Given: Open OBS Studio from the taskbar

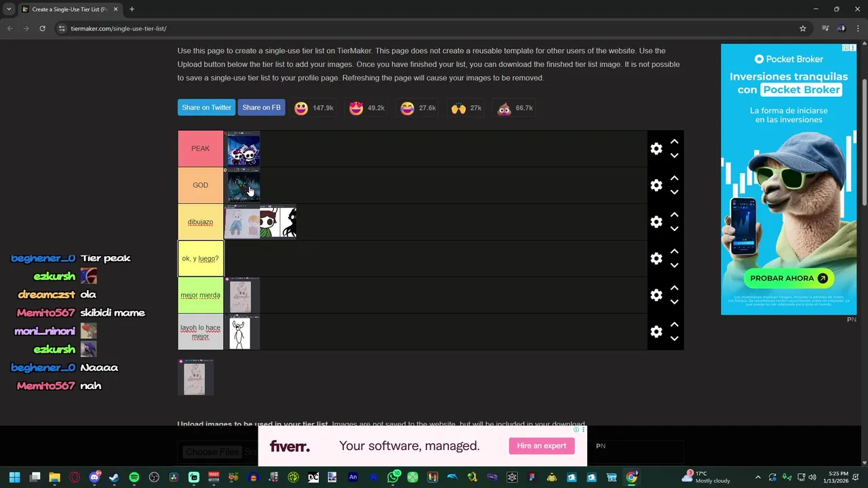Looking at the screenshot, I should tap(154, 477).
